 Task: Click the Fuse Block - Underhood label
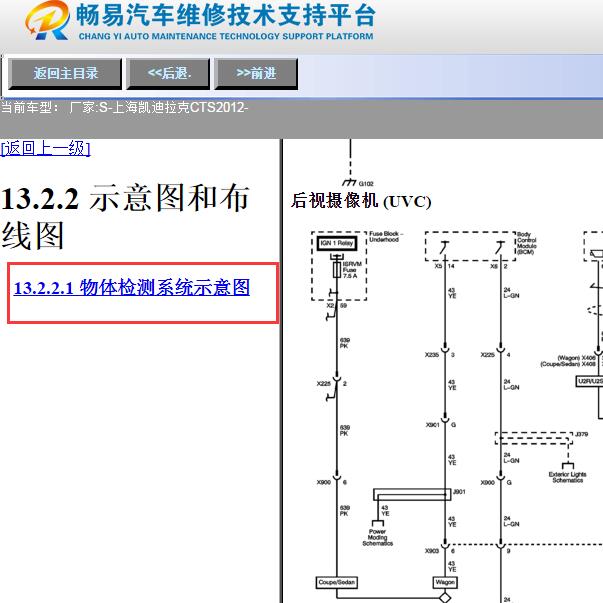point(386,237)
